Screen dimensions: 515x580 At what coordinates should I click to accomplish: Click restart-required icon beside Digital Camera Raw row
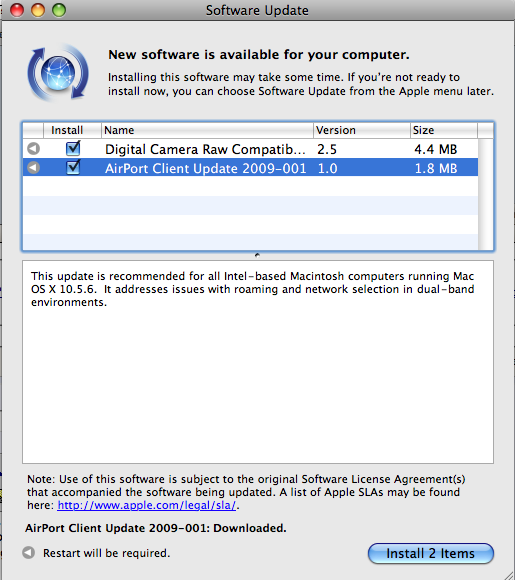point(33,149)
